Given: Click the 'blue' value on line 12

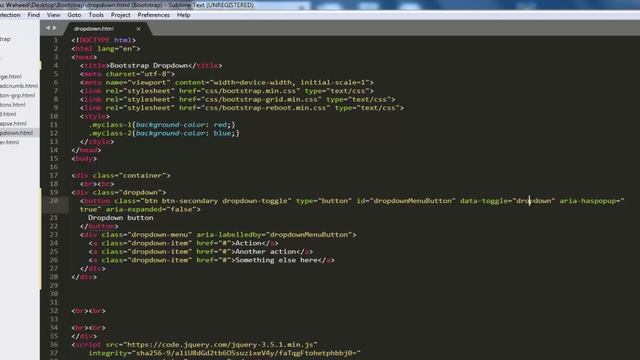Looking at the screenshot, I should tap(222, 133).
